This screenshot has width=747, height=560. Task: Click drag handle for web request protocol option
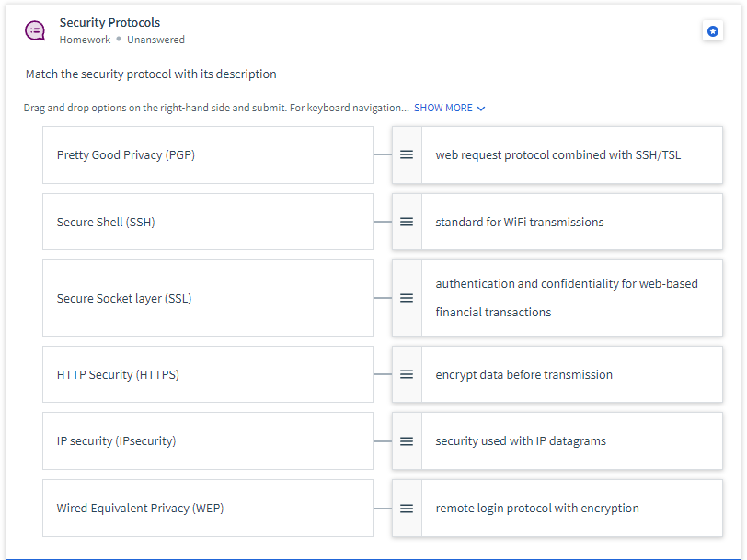click(x=407, y=154)
